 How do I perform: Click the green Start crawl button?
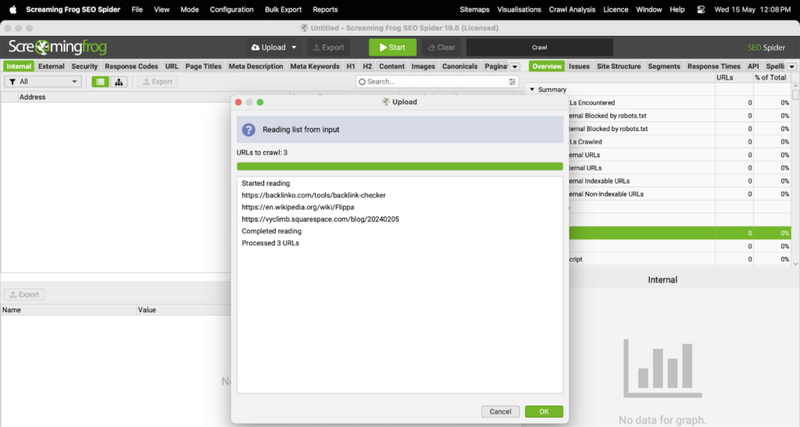pyautogui.click(x=392, y=47)
